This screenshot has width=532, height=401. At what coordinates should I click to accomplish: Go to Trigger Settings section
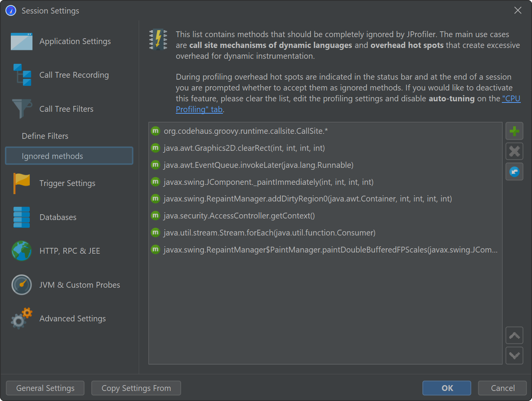(x=67, y=183)
